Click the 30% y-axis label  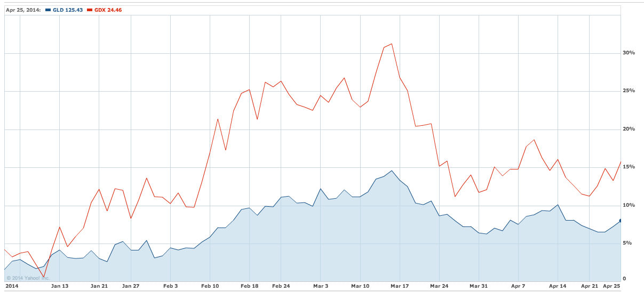[x=629, y=53]
